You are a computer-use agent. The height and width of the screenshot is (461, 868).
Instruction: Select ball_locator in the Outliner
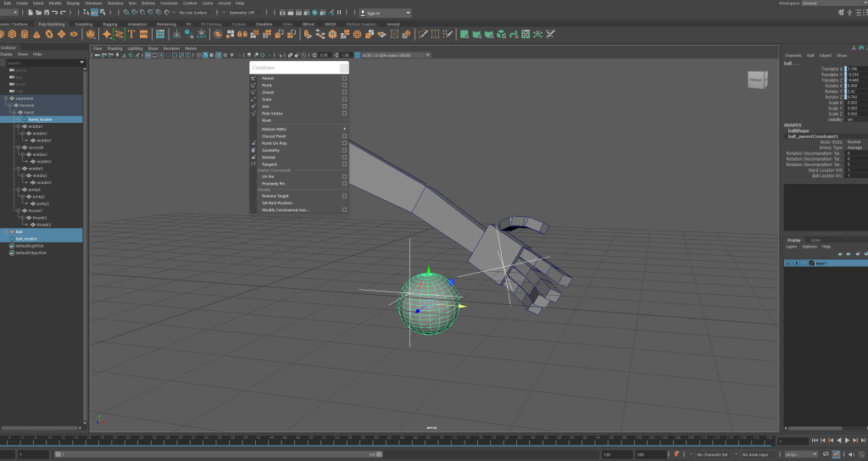(26, 238)
